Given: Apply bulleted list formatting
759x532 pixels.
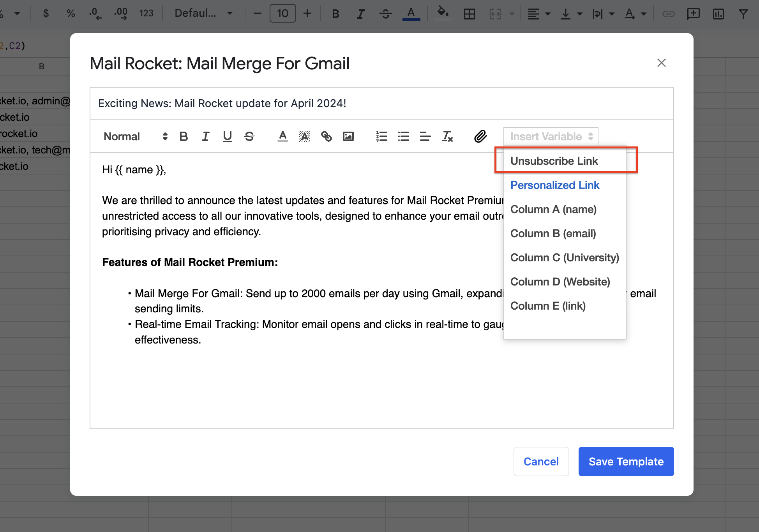Looking at the screenshot, I should coord(403,136).
